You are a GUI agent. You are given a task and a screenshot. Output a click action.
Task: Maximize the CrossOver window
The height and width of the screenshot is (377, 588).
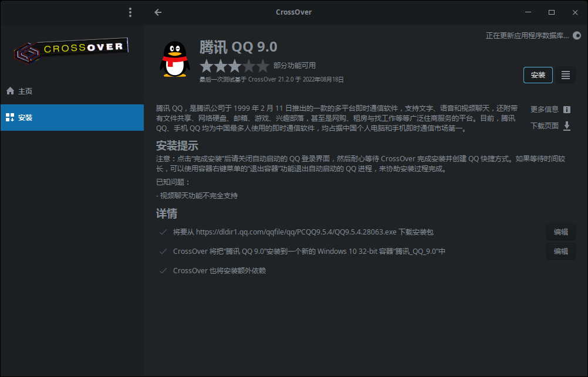pyautogui.click(x=552, y=12)
